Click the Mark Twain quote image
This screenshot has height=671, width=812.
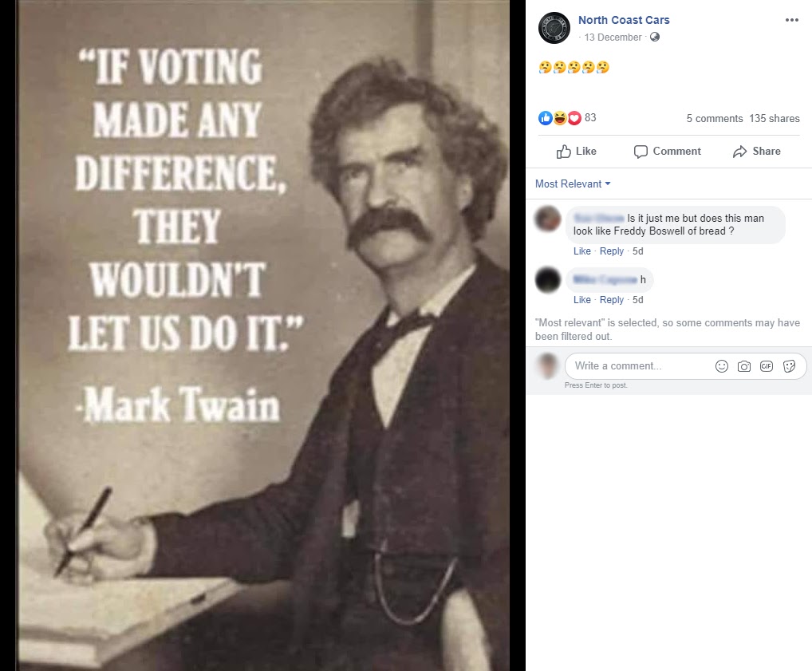263,336
